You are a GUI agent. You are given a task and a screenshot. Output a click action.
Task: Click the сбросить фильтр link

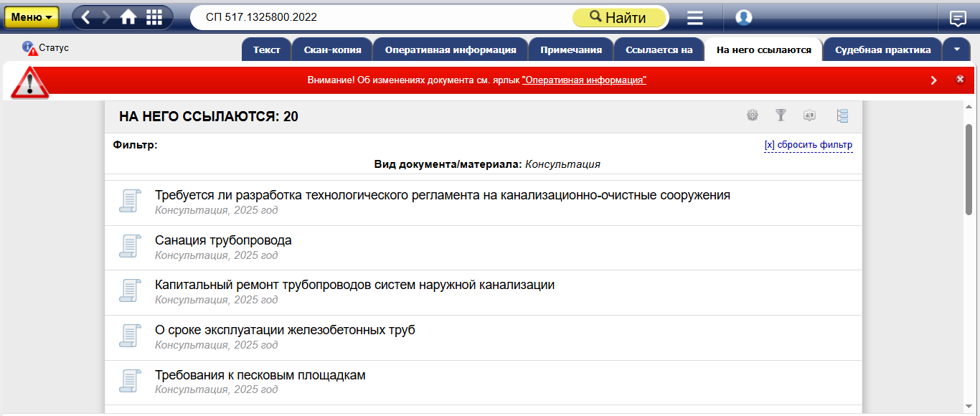pos(809,145)
